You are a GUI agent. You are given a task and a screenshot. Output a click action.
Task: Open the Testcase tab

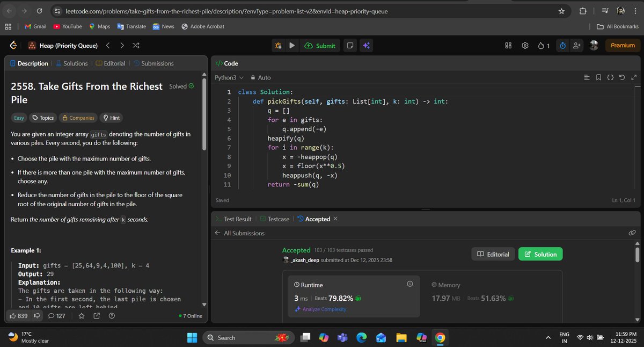tap(275, 219)
